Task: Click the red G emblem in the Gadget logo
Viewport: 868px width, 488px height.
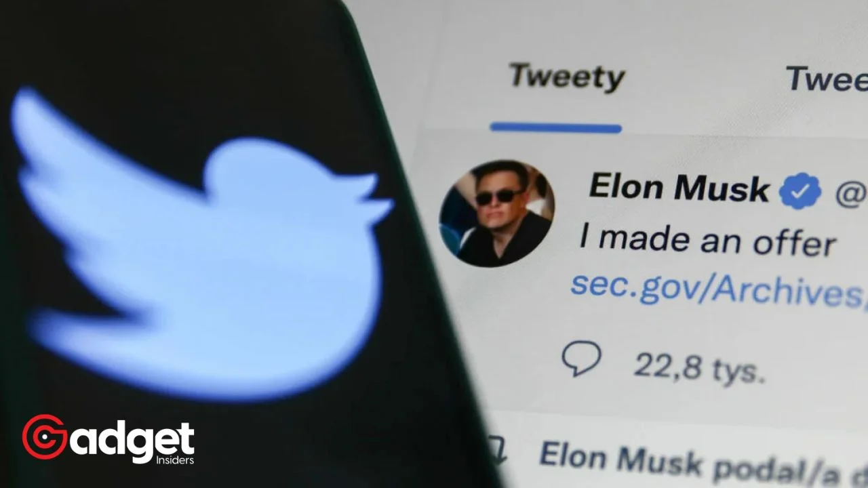Action: [x=44, y=437]
